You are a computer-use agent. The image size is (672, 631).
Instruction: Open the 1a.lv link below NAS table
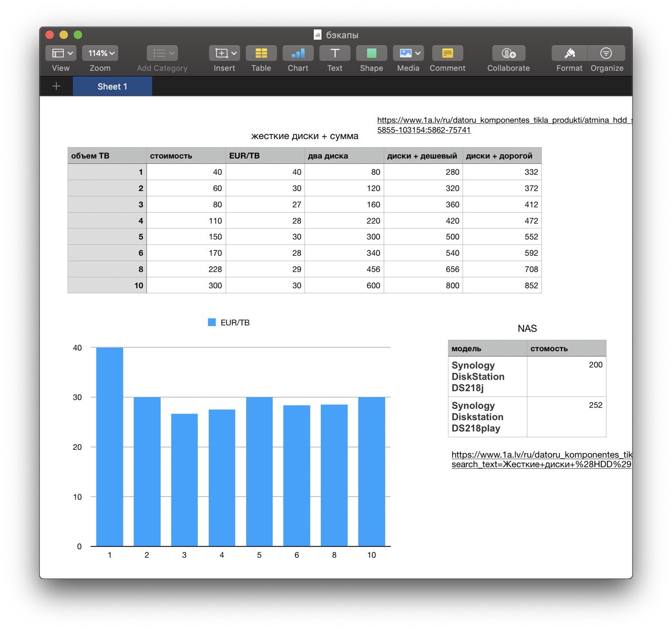(541, 459)
